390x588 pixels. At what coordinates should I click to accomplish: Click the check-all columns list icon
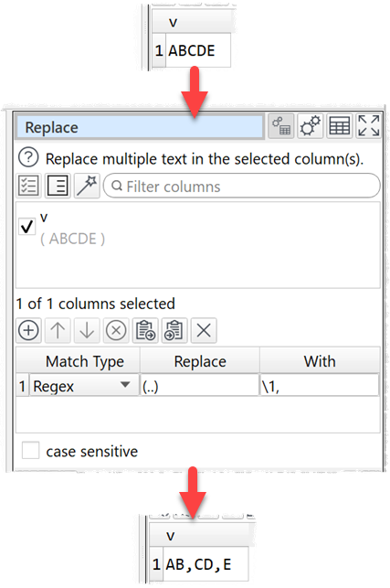tap(28, 186)
